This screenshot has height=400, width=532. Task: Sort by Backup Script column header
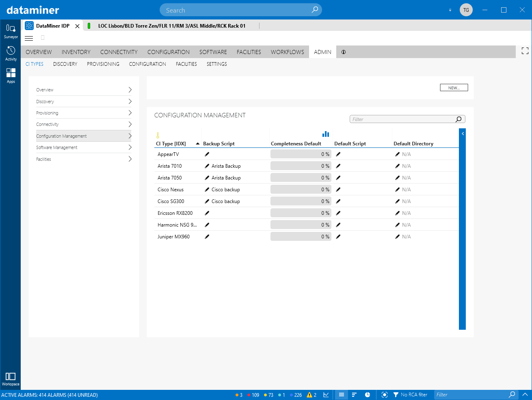pos(219,144)
